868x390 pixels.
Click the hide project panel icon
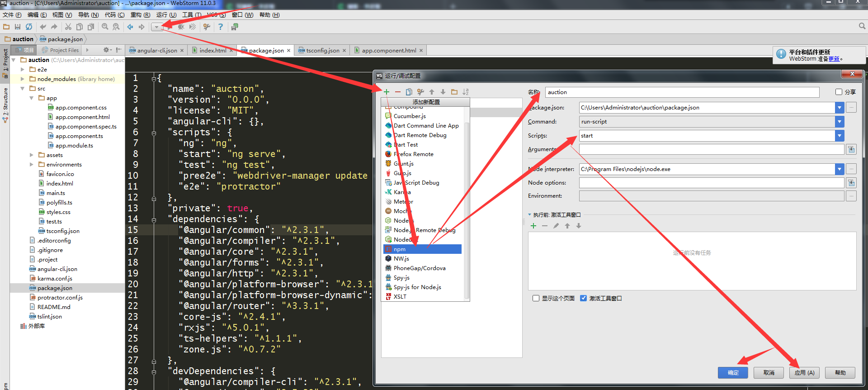click(118, 50)
